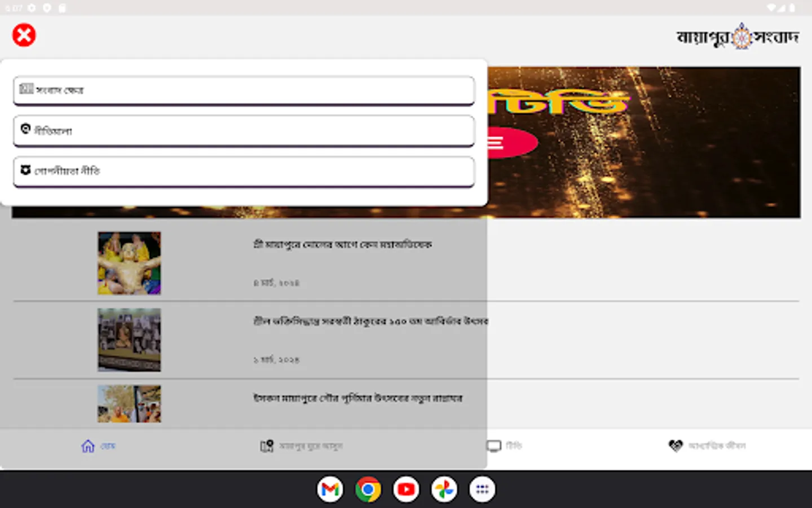
Task: Select the ভিডিওগুলো menu entry
Action: 244,130
